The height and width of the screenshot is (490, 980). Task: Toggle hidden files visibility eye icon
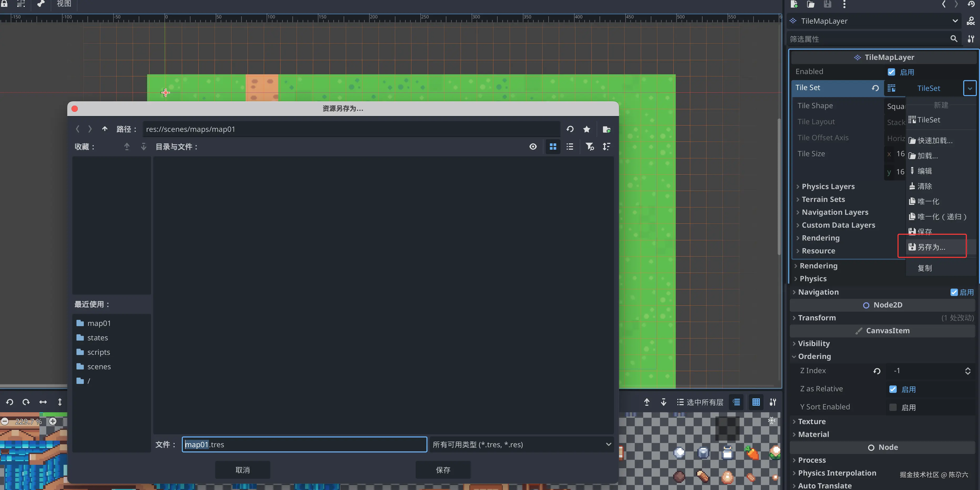click(x=533, y=147)
